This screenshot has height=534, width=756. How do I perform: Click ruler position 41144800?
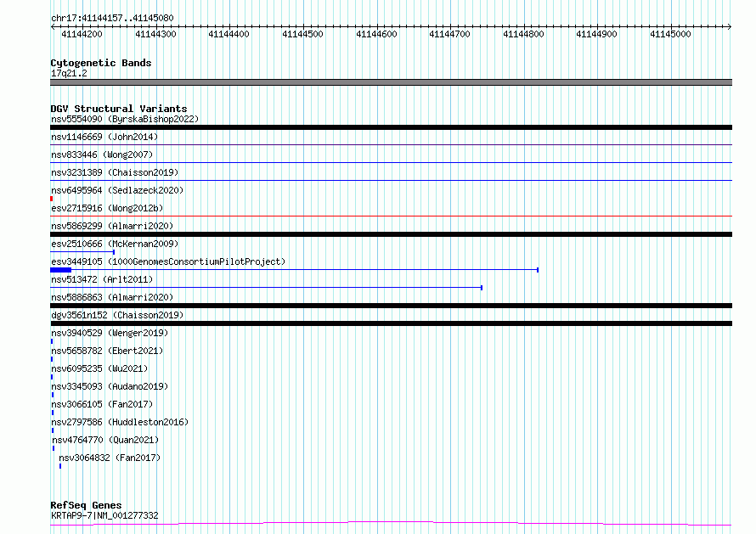point(523,34)
